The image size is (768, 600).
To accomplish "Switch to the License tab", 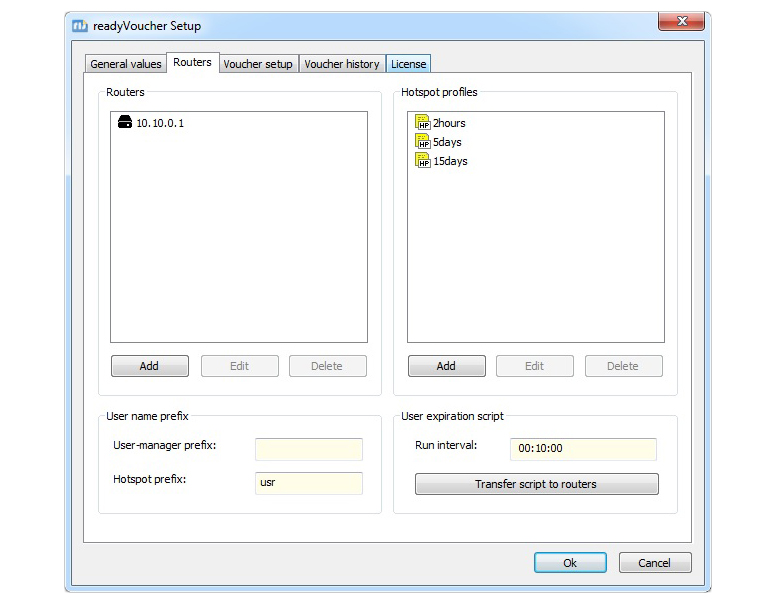I will (x=408, y=64).
